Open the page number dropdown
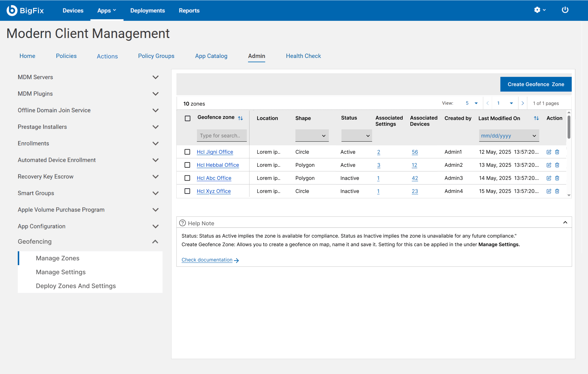Image resolution: width=588 pixels, height=374 pixels. [x=505, y=103]
